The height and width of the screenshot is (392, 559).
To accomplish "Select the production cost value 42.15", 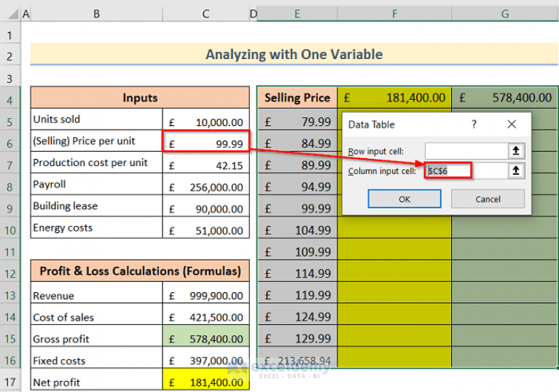I will pos(206,162).
